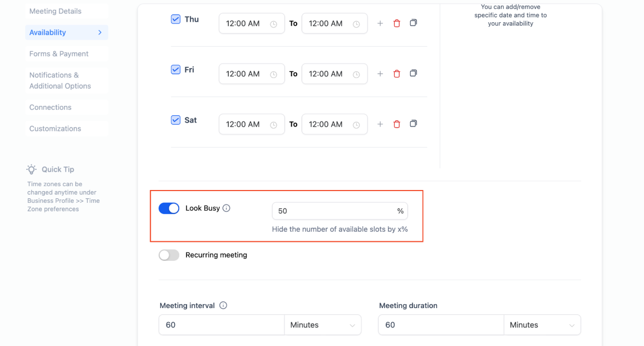
Task: Delete the Thursday time slot
Action: click(397, 23)
